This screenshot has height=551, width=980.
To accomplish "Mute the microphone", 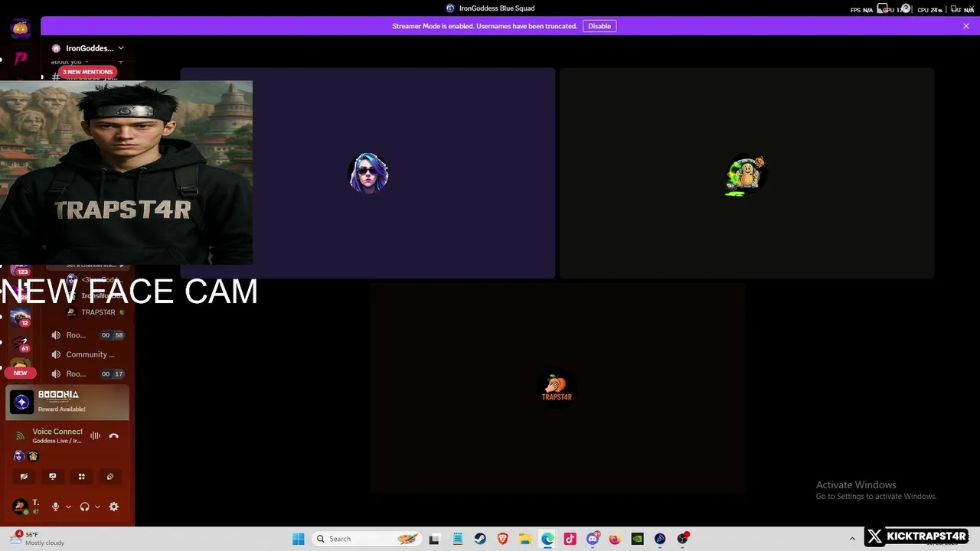I will click(55, 507).
